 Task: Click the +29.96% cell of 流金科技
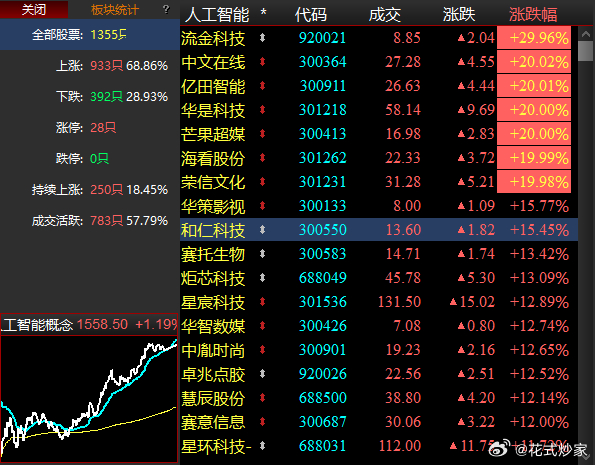(534, 38)
